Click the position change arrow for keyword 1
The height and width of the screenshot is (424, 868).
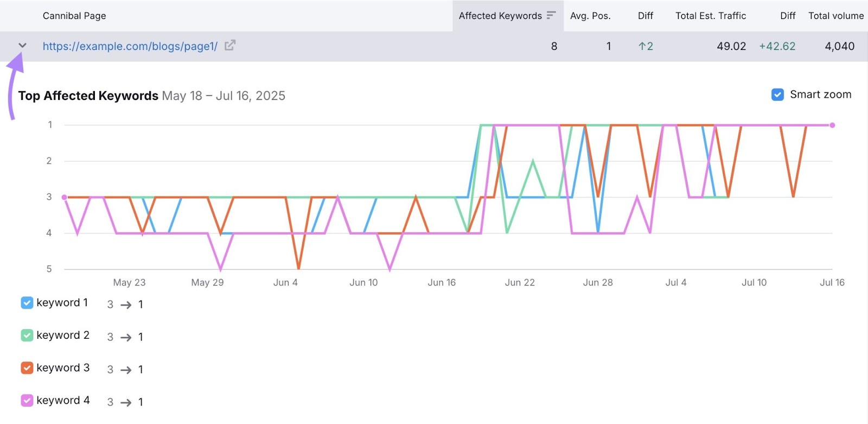(x=126, y=305)
